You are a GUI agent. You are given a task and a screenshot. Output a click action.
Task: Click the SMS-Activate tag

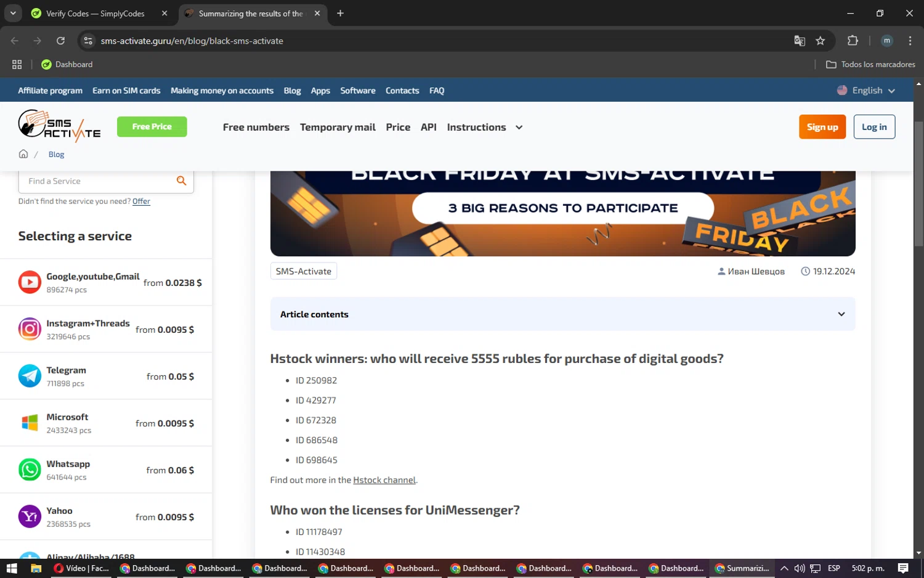tap(304, 271)
